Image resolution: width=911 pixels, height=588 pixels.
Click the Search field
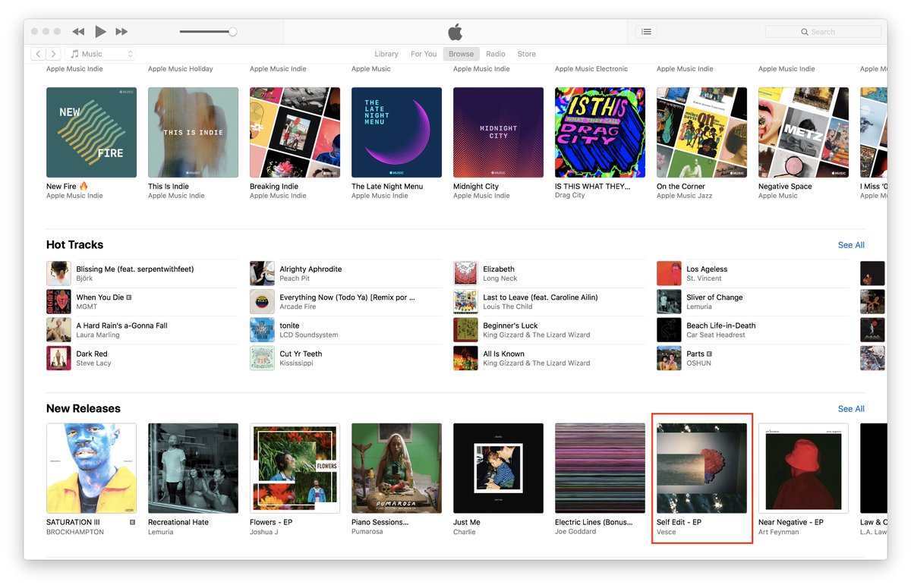pos(824,32)
